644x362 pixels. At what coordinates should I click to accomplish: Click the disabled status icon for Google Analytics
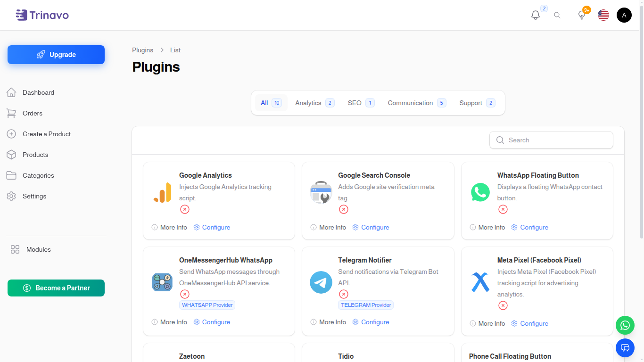[185, 209]
